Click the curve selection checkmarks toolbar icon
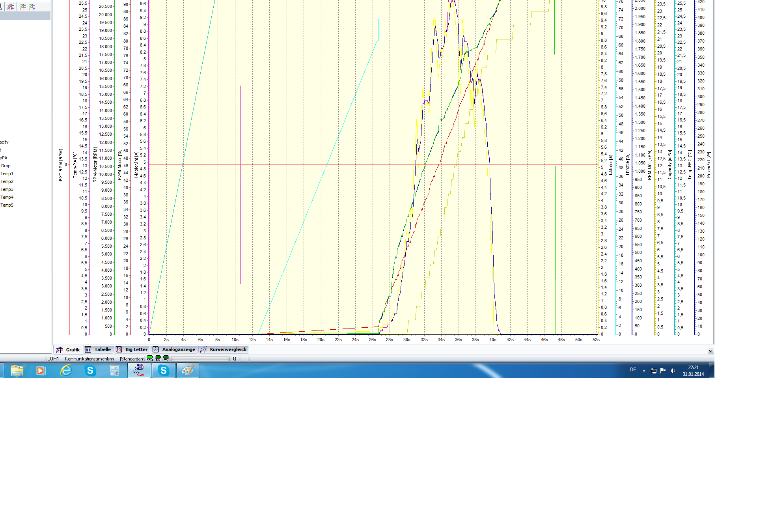Screen dimensions: 757x532 [23, 7]
